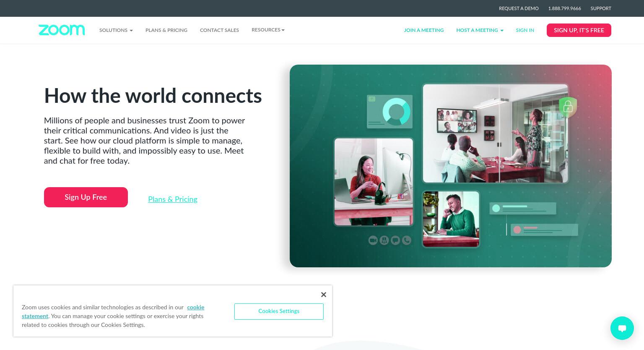The image size is (644, 350).
Task: Click the Sign Up Free button
Action: pyautogui.click(x=86, y=197)
